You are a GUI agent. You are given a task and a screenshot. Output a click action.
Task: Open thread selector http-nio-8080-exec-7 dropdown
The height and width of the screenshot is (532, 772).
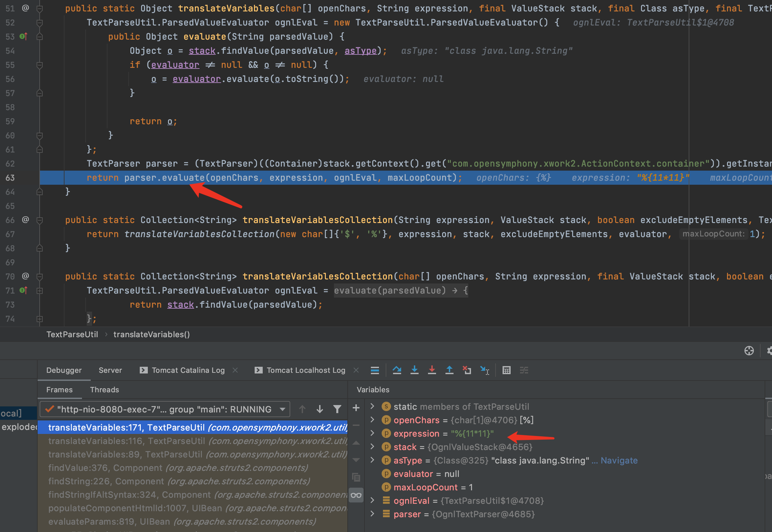[165, 409]
